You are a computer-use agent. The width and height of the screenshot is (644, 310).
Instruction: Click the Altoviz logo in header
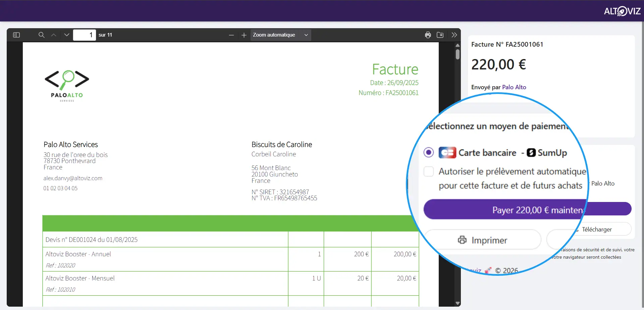point(622,11)
